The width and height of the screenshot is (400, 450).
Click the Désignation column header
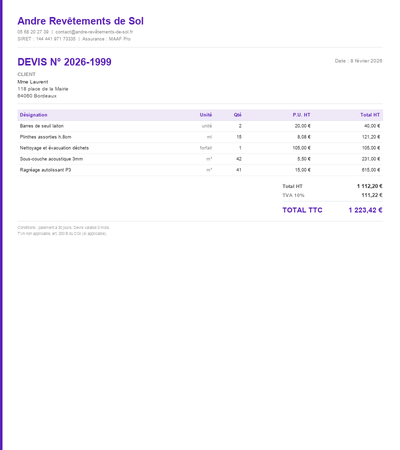coord(33,115)
